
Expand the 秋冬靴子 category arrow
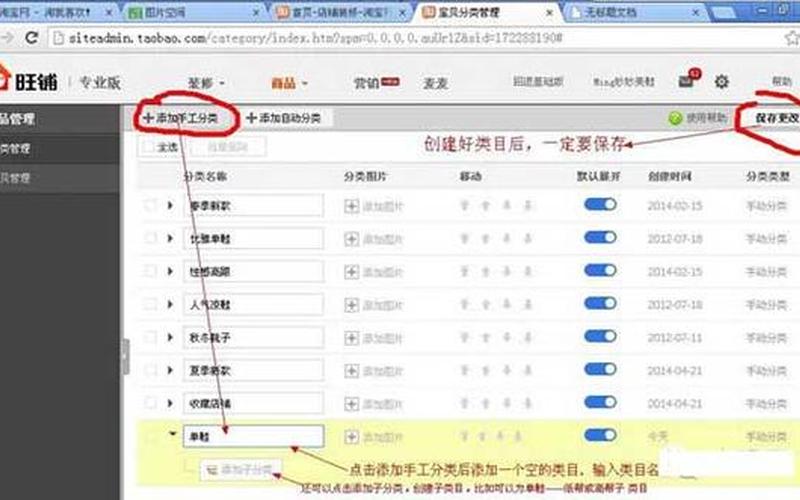tap(170, 337)
